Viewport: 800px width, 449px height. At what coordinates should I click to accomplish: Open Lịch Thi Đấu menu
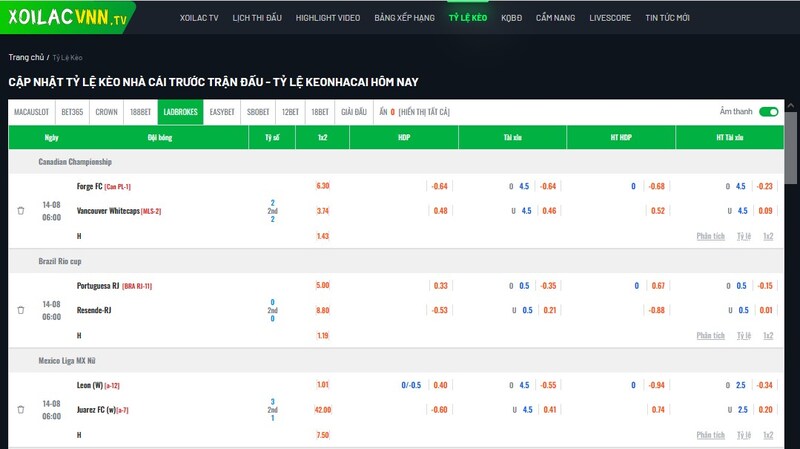[x=257, y=18]
